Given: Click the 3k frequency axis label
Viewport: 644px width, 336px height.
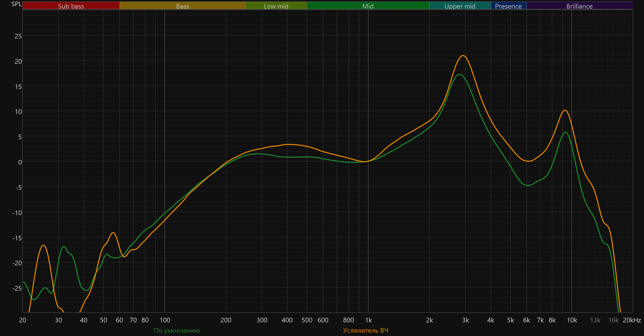Looking at the screenshot, I should (x=465, y=320).
